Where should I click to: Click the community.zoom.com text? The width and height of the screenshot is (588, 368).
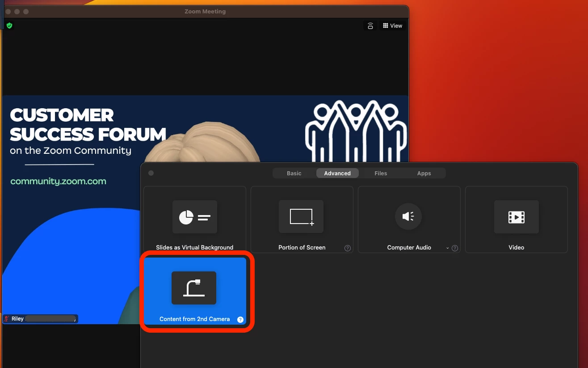click(x=58, y=182)
